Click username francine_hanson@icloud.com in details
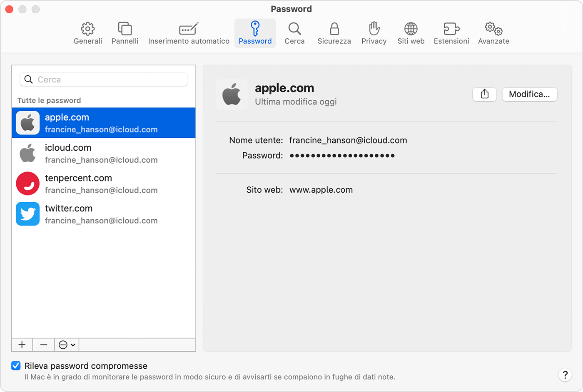This screenshot has height=392, width=583. [348, 140]
